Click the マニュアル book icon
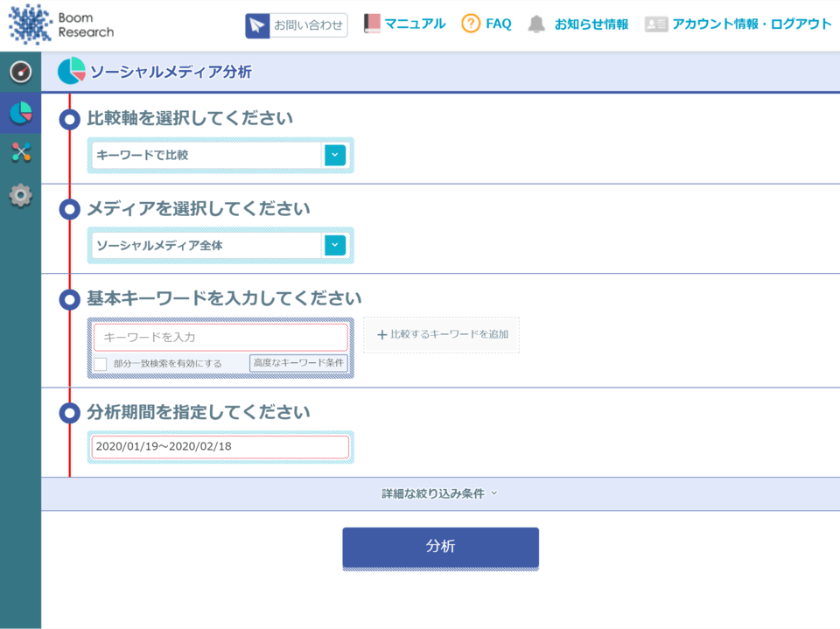Screen dimensions: 840x629 (x=373, y=24)
